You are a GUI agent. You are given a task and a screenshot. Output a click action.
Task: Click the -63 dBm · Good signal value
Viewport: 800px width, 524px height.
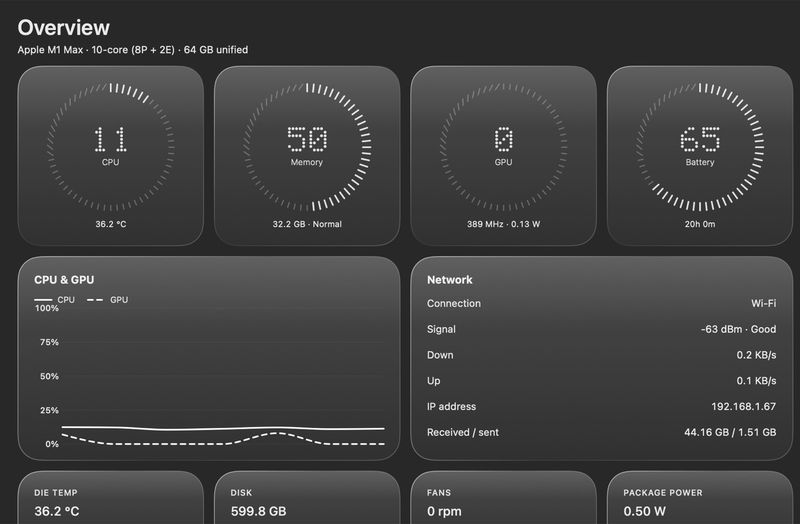739,329
